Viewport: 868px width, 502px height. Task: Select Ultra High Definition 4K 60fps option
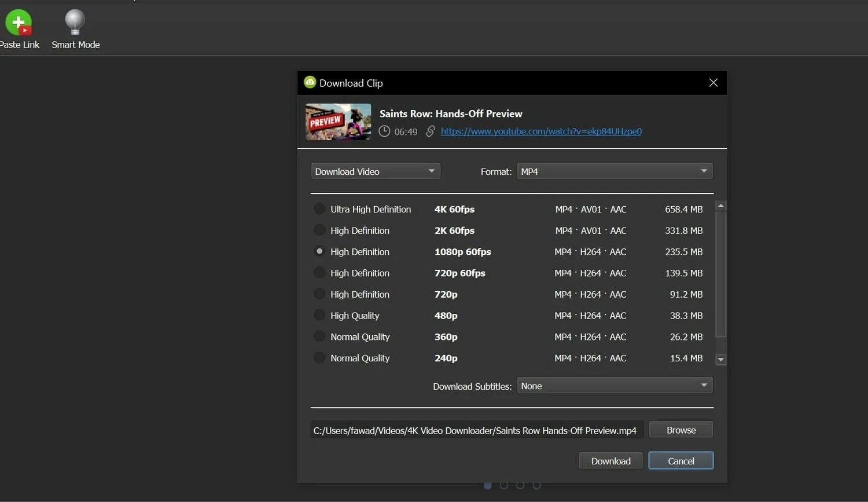319,209
